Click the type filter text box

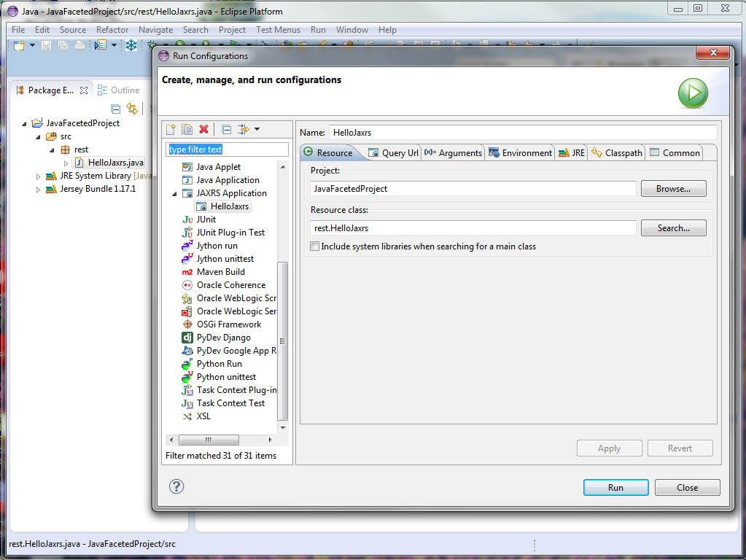click(x=227, y=149)
